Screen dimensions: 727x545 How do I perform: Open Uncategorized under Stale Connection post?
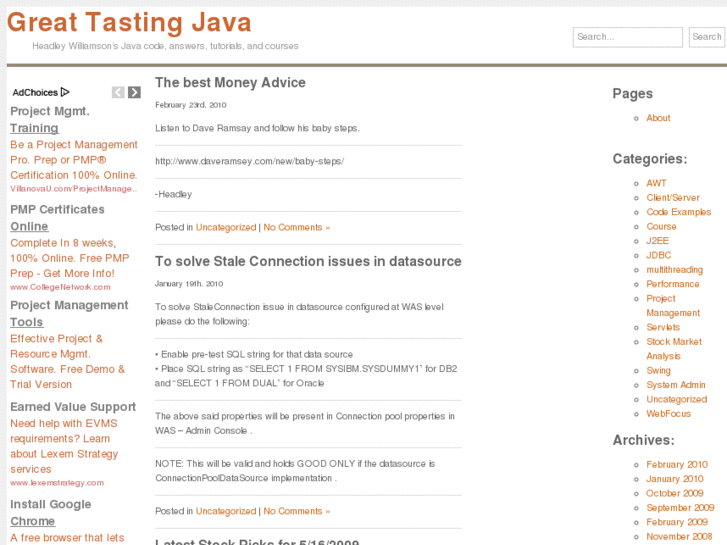[x=226, y=511]
